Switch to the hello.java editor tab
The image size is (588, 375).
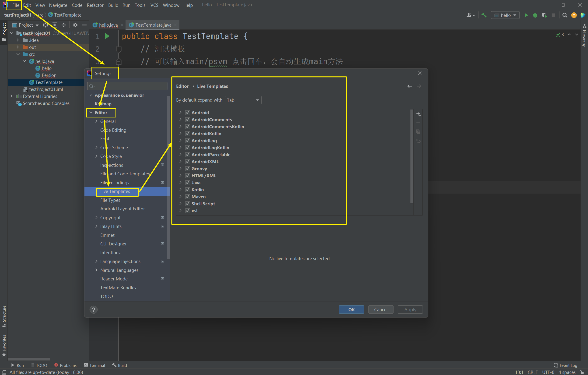pyautogui.click(x=108, y=25)
